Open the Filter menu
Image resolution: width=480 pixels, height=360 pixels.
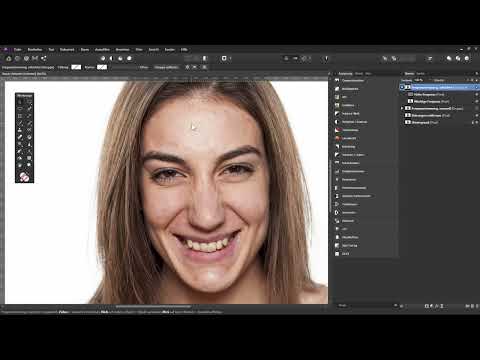click(139, 50)
